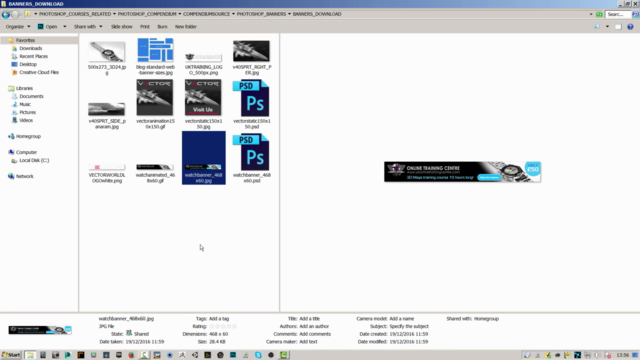The image size is (640, 360).
Task: Open the view options dropdown arrow
Action: (x=607, y=27)
